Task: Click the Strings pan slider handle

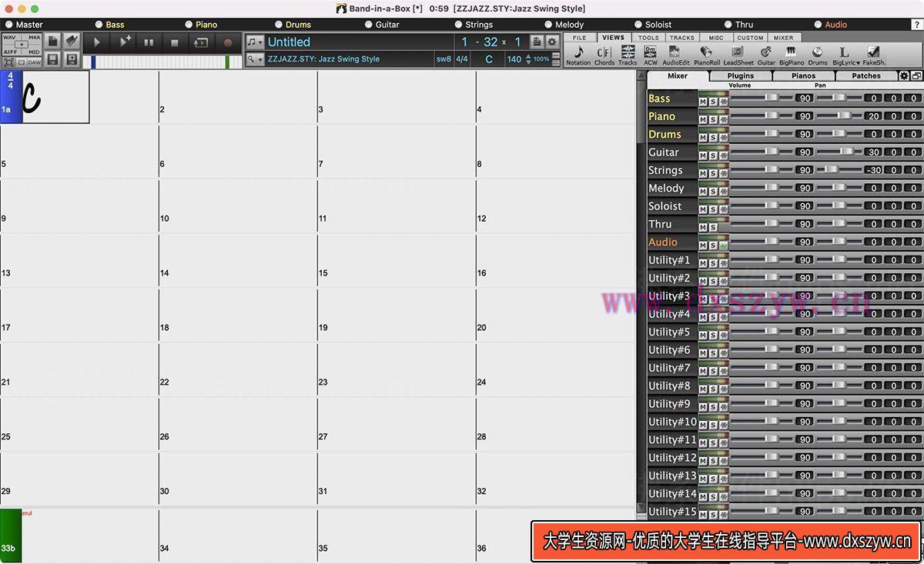Action: (x=831, y=169)
